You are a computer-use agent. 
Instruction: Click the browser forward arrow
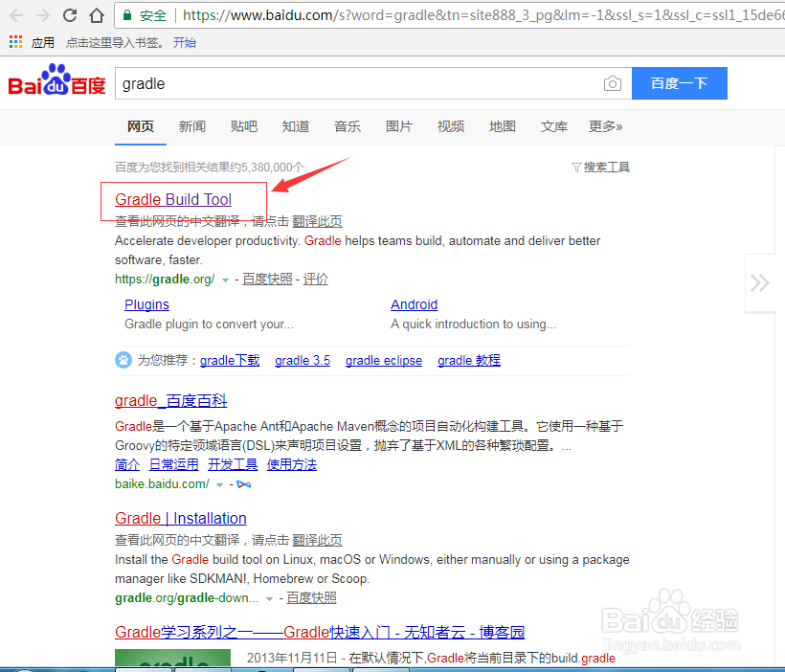tap(43, 15)
